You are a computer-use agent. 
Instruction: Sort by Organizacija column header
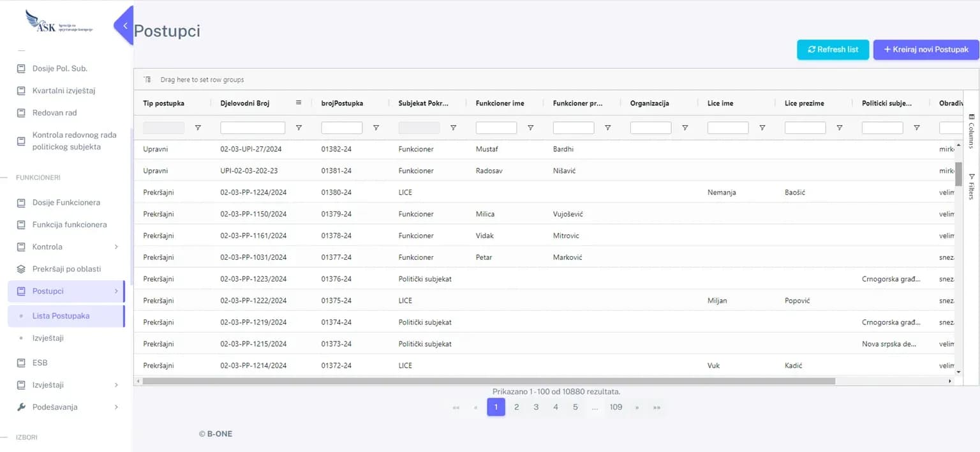tap(650, 103)
